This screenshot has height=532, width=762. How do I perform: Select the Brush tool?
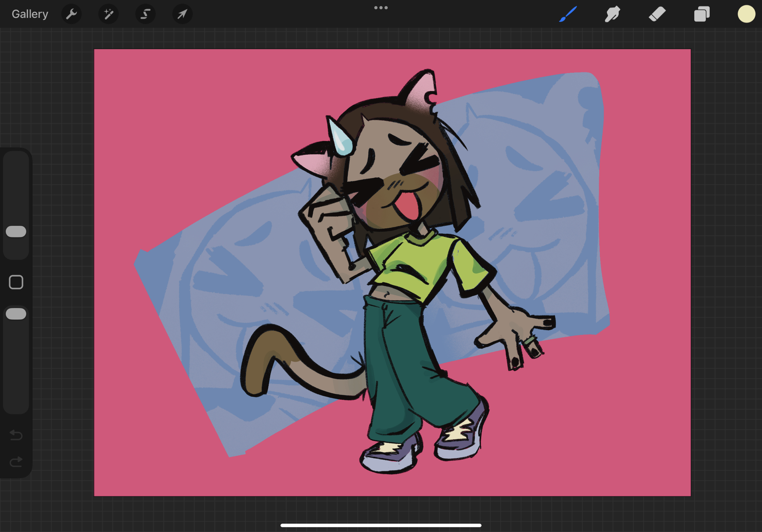click(x=568, y=14)
